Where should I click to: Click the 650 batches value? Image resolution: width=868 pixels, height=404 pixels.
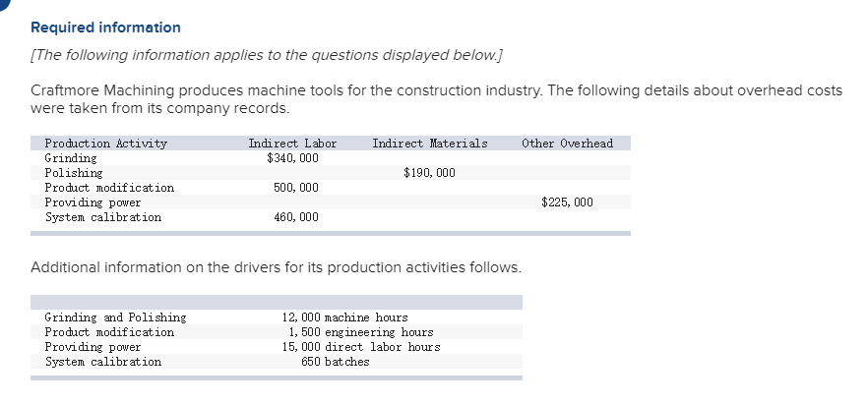pos(336,362)
